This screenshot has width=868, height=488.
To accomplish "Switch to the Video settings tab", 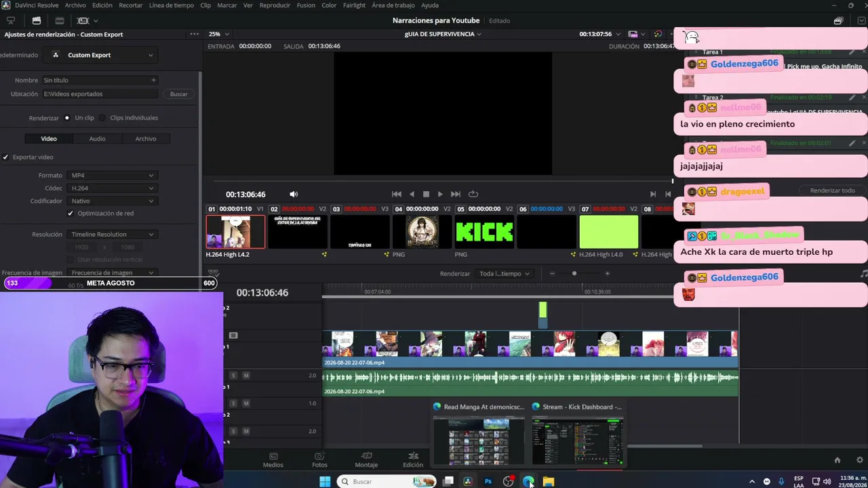I will 49,139.
